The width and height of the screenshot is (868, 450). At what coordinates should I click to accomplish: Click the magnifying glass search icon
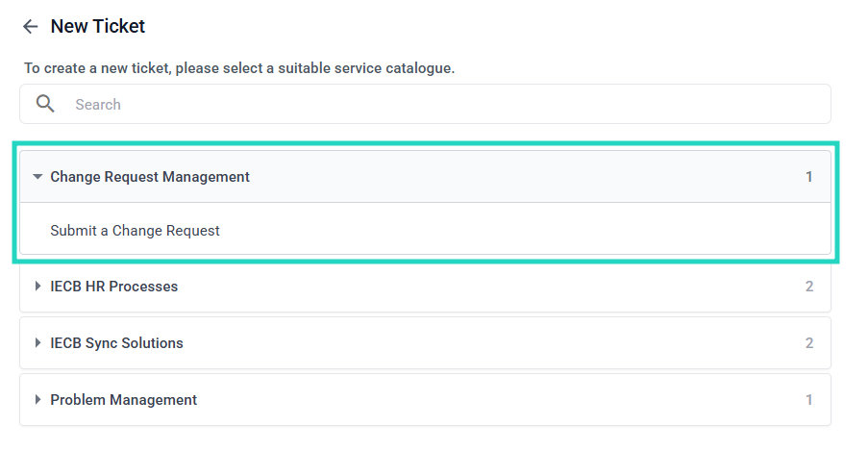[45, 104]
